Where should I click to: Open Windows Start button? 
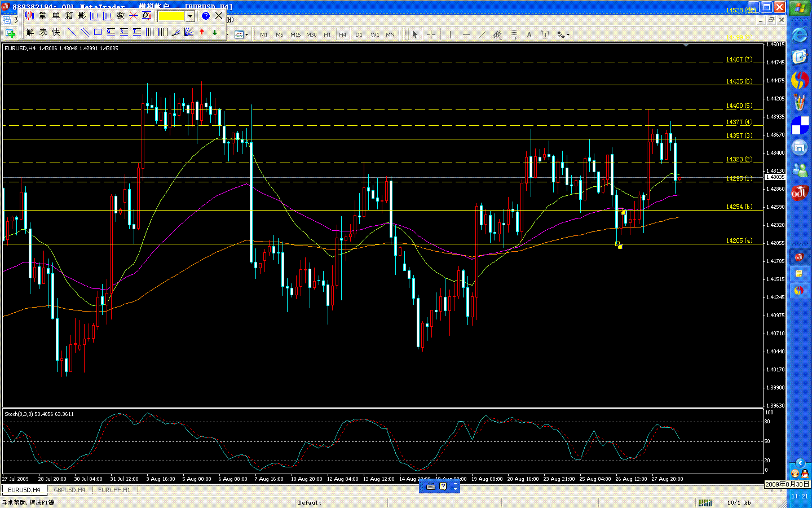(x=800, y=8)
